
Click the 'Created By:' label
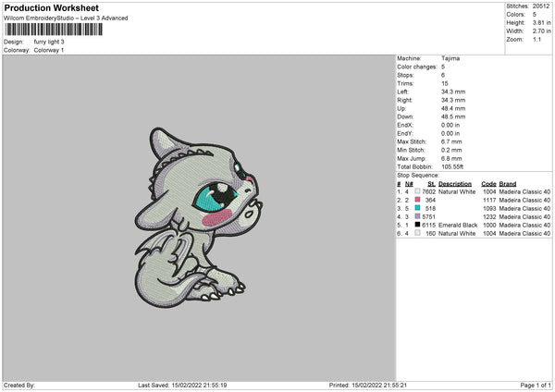point(19,385)
